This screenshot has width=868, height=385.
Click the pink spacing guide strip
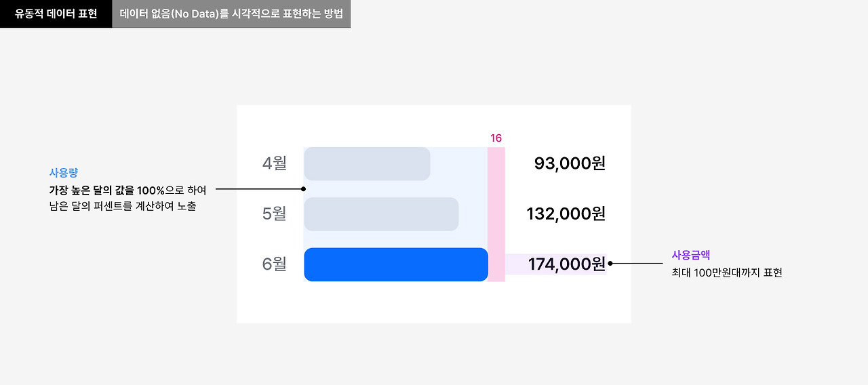[496, 214]
